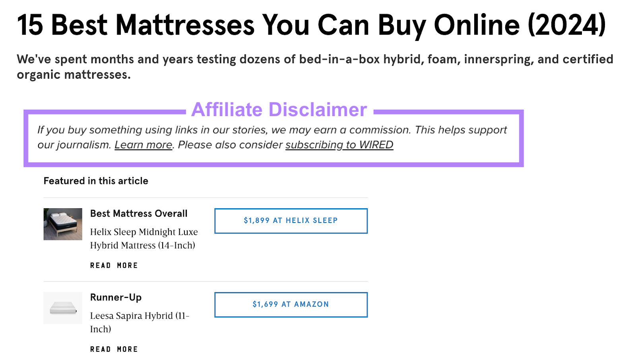636x364 pixels.
Task: Click the Helix Sleep retailer price text
Action: 291,221
